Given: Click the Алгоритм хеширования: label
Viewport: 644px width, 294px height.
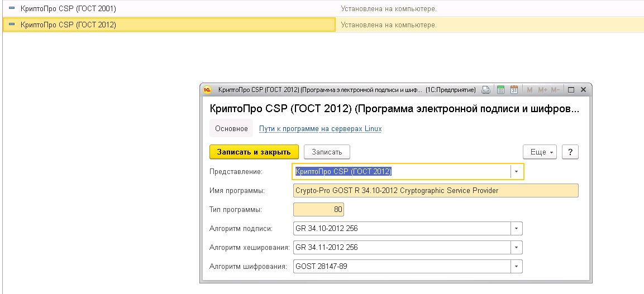Looking at the screenshot, I should tap(250, 247).
